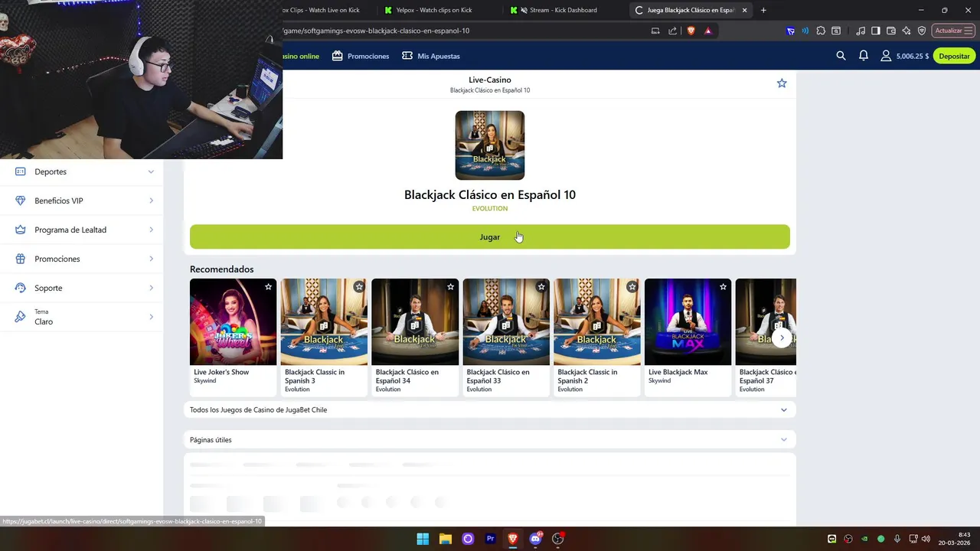Open Brave Rewards triangle icon
The image size is (980, 551).
tap(708, 31)
